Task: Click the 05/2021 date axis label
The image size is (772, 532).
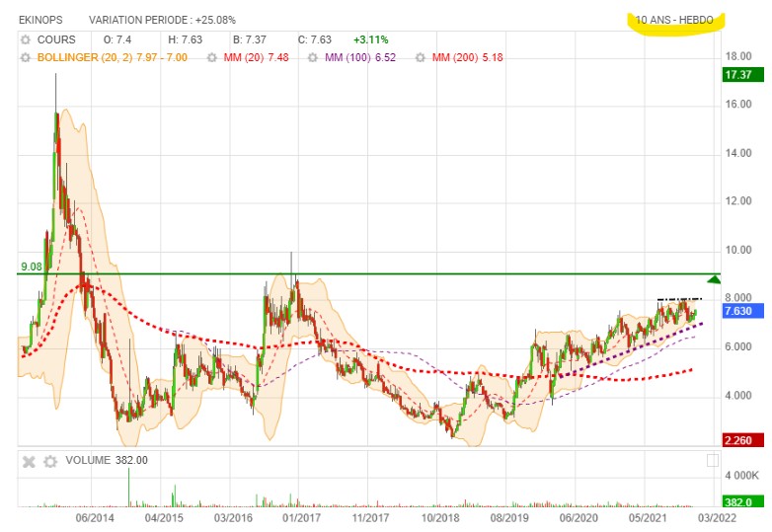Action: point(648,518)
